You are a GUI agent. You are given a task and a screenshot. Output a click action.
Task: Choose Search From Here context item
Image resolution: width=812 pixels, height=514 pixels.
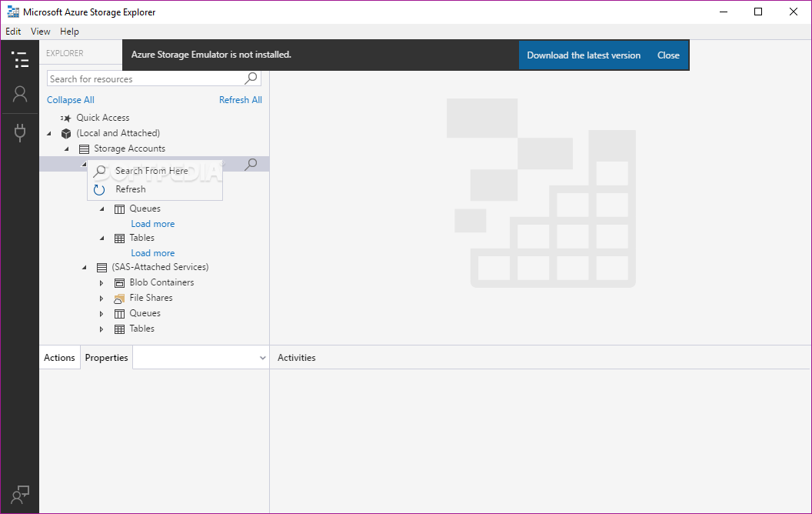[155, 171]
